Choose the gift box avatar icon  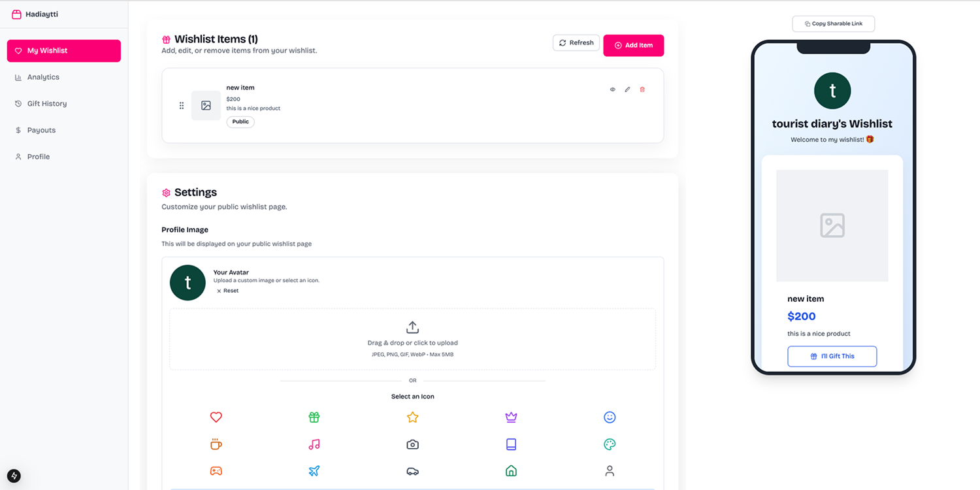[314, 417]
